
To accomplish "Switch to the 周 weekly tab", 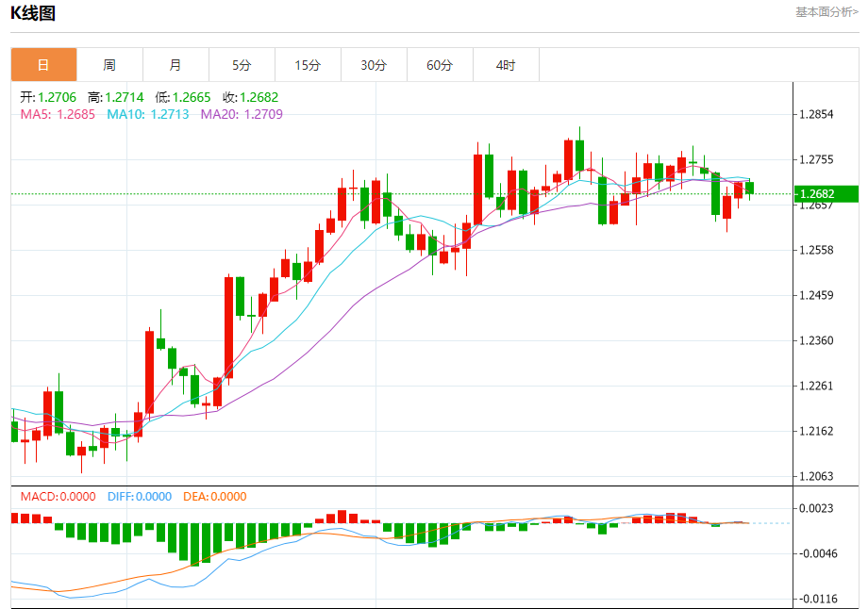I will pos(109,65).
